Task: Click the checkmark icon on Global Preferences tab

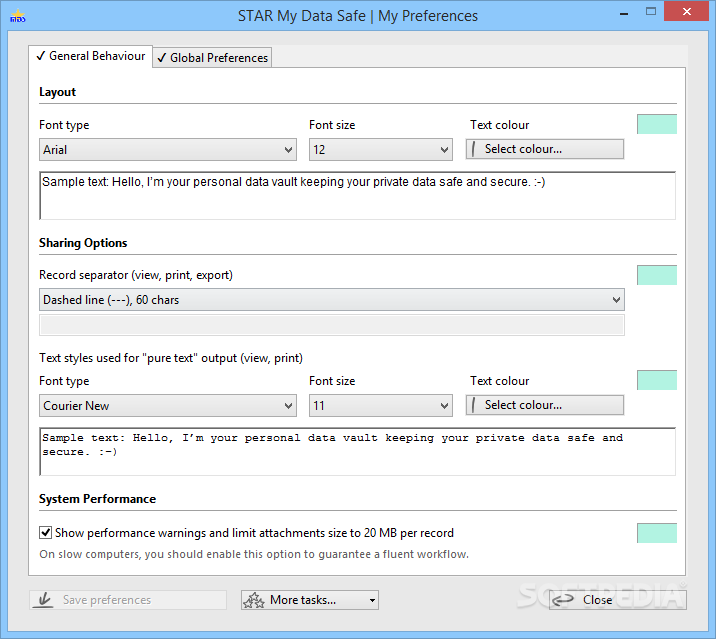Action: click(162, 58)
